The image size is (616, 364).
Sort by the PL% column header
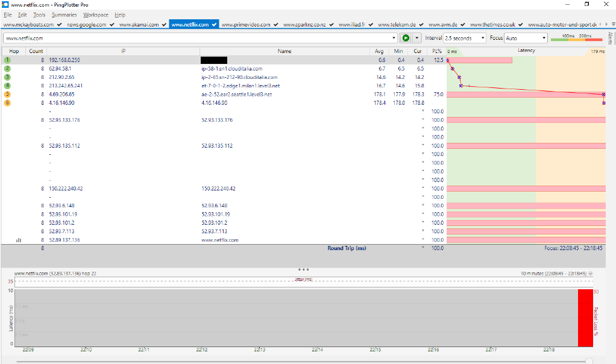click(437, 51)
